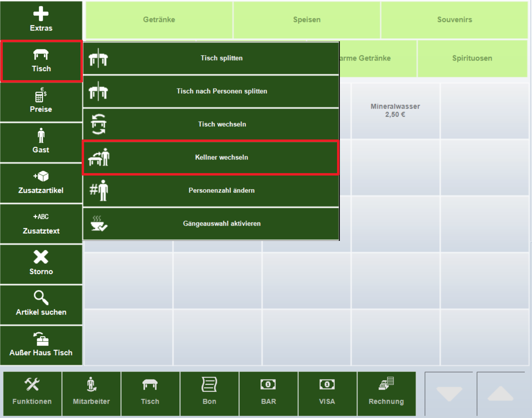Page up with up arrow button
532x418 pixels.
[501, 394]
